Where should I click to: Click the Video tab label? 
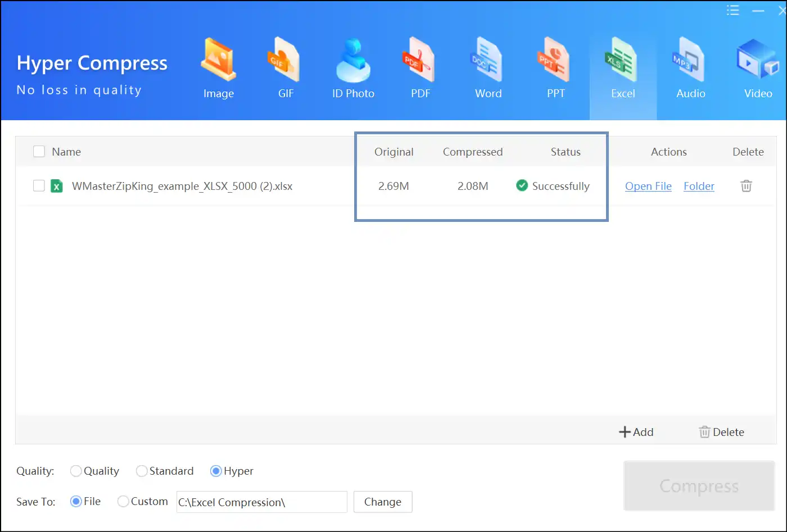[758, 94]
